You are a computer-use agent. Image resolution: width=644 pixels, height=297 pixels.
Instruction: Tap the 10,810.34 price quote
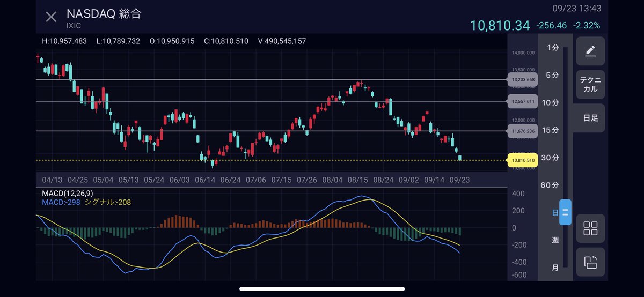click(x=500, y=25)
